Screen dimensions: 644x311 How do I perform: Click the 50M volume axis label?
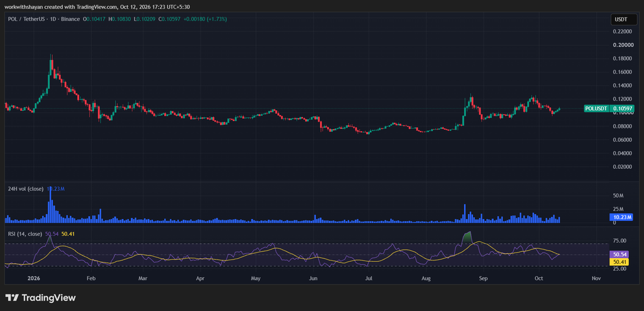pos(618,197)
